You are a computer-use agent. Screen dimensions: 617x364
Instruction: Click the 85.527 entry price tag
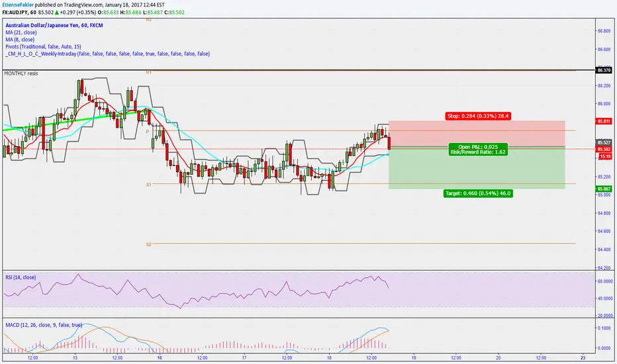604,142
